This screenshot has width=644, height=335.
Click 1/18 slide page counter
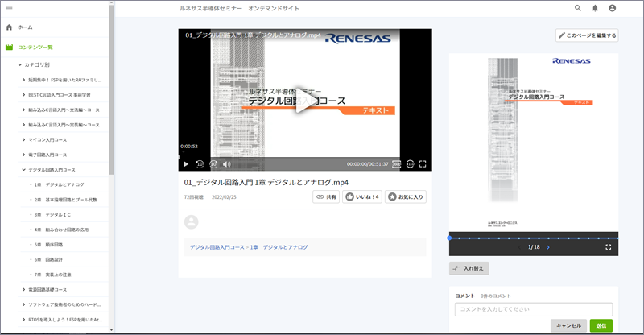tap(534, 247)
